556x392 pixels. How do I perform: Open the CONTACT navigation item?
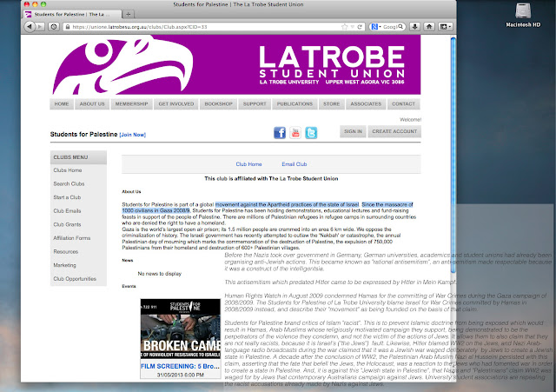point(403,104)
